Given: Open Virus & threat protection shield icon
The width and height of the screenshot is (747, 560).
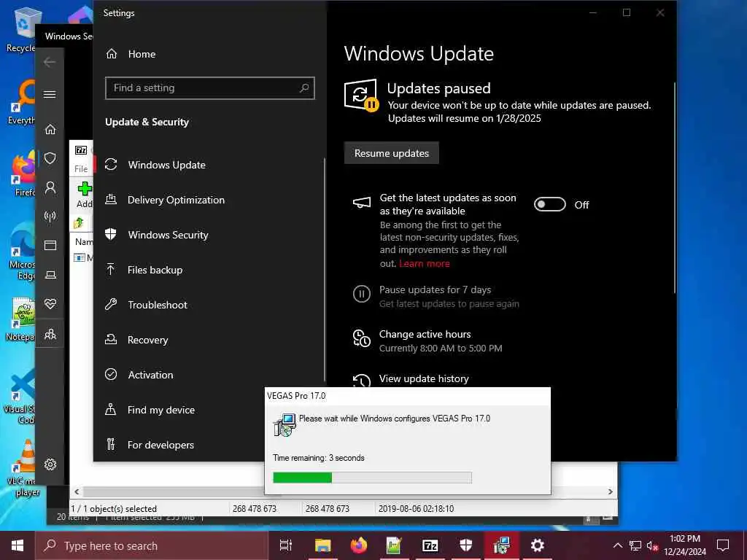Looking at the screenshot, I should (50, 158).
